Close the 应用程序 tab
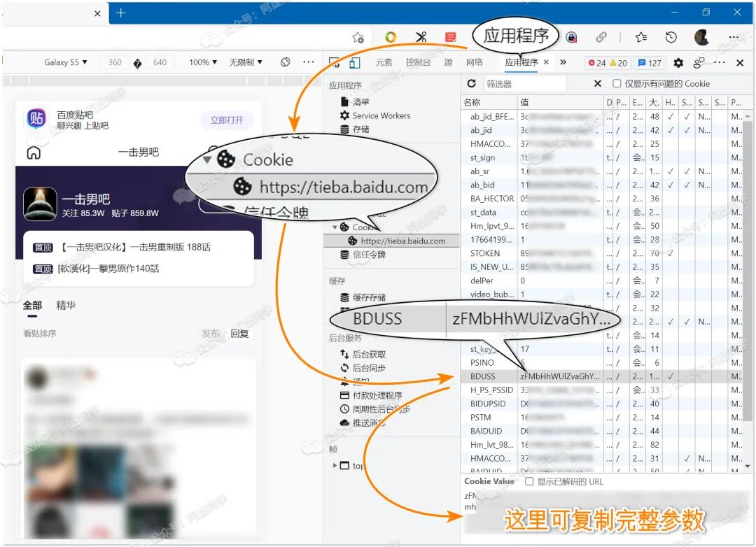 pos(546,62)
